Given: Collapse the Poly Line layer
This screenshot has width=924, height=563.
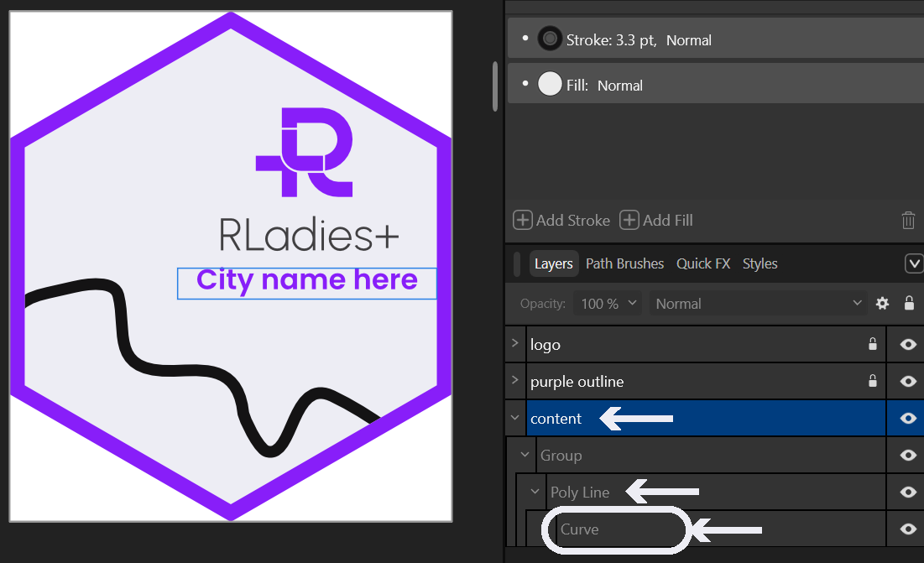Looking at the screenshot, I should coord(535,491).
